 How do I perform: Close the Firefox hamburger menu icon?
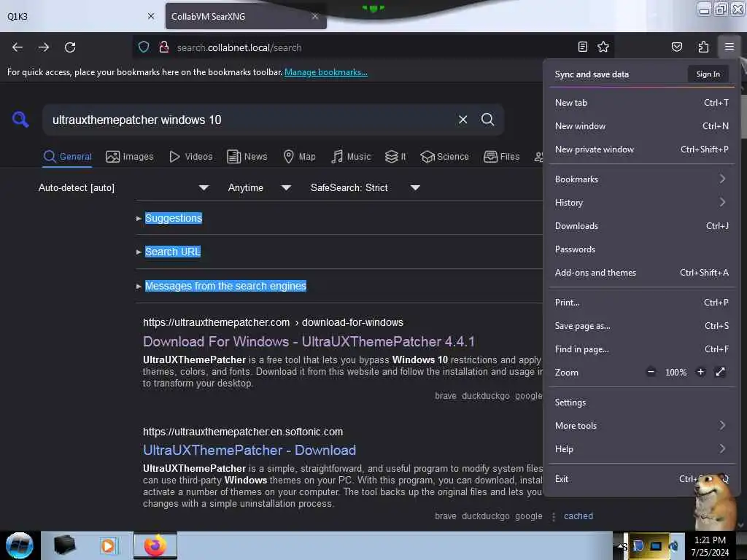pyautogui.click(x=729, y=47)
